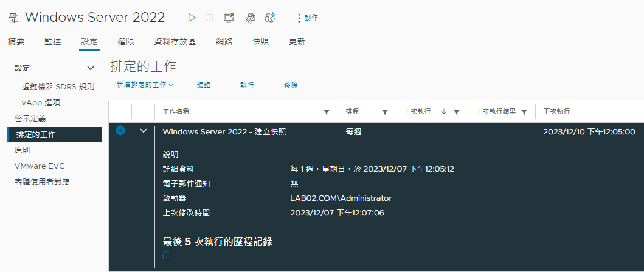Open the 更新 tab
This screenshot has height=272, width=644.
pyautogui.click(x=297, y=41)
